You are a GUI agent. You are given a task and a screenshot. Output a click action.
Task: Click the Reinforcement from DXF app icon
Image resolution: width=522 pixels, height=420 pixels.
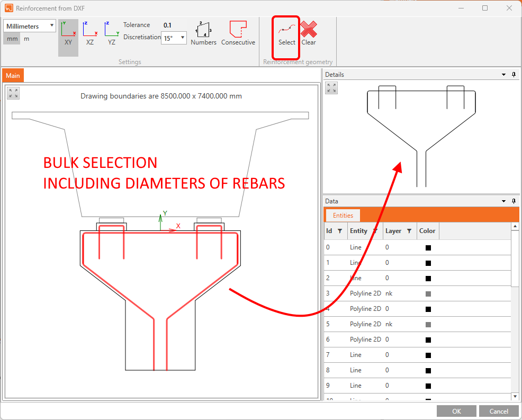(8, 8)
